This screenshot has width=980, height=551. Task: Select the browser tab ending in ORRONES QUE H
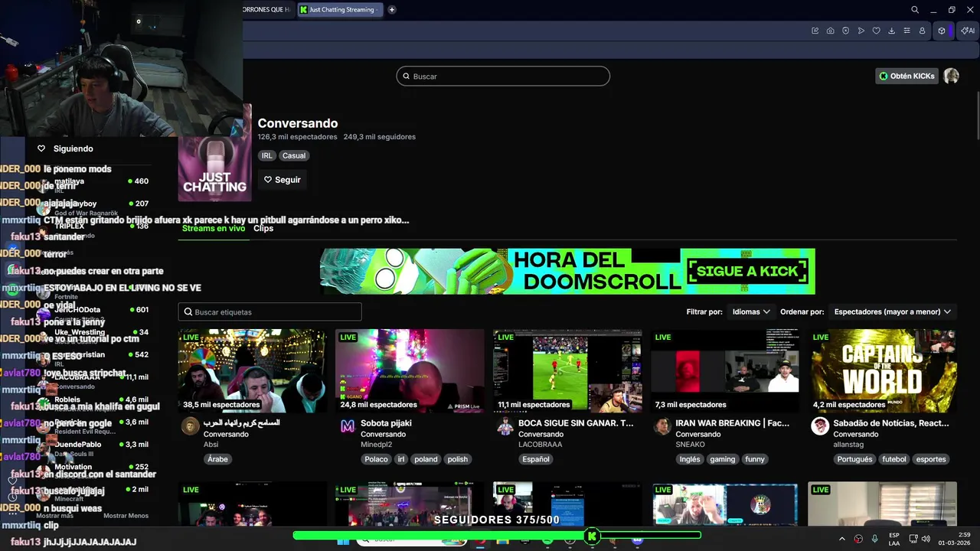click(x=267, y=10)
